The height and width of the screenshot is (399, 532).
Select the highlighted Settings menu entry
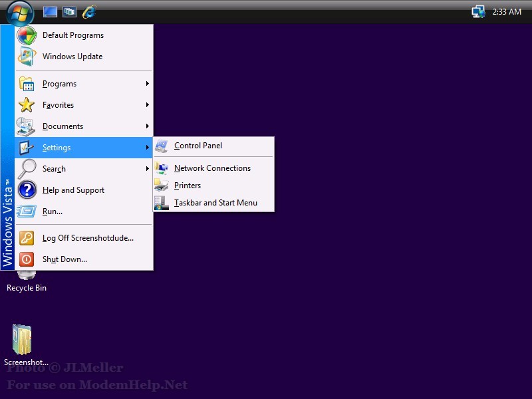coord(84,148)
